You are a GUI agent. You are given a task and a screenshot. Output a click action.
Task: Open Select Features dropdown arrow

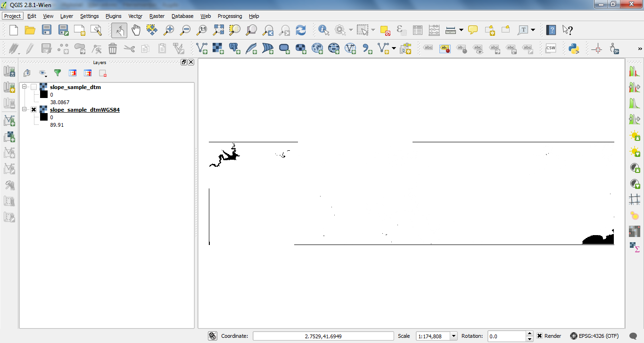coord(373,30)
